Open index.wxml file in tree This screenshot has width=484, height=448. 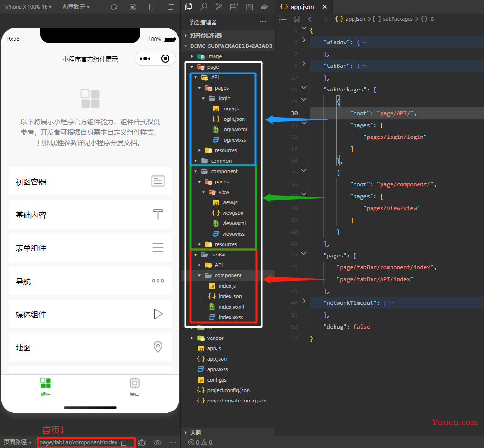click(227, 307)
